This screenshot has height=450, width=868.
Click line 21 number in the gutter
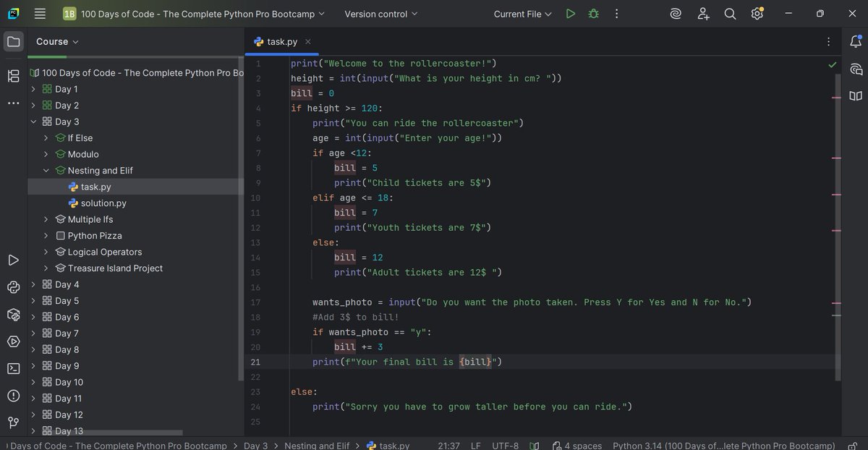[x=255, y=362]
